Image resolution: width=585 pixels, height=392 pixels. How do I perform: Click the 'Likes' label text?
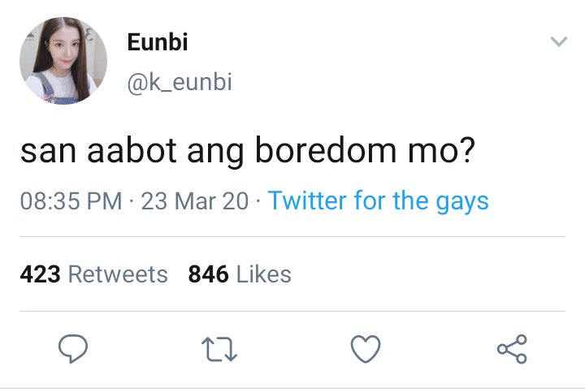pos(264,274)
